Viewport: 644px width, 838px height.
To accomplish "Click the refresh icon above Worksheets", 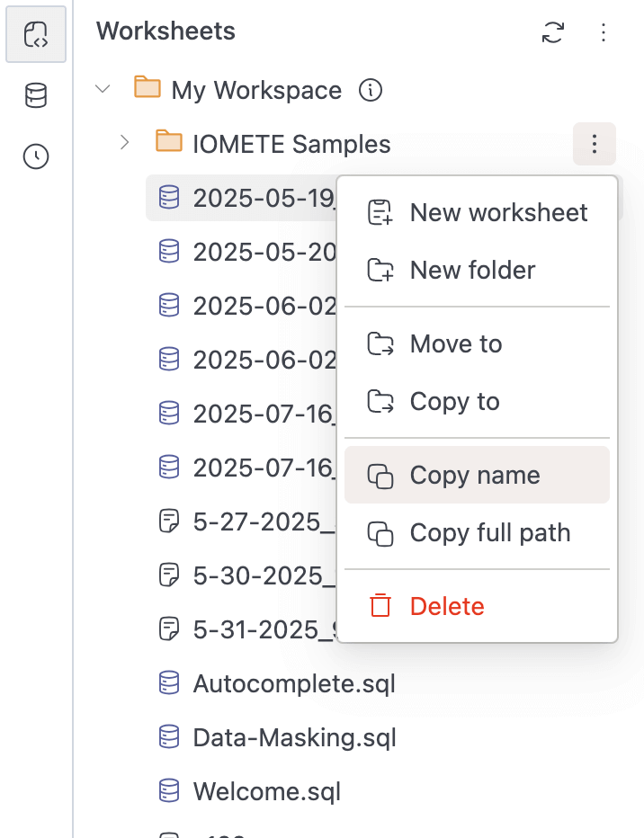I will [x=553, y=32].
